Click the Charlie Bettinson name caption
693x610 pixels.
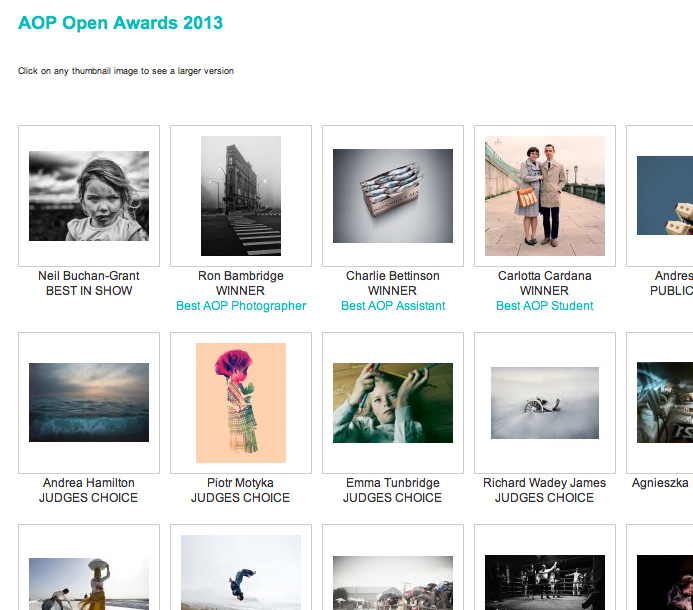point(393,276)
